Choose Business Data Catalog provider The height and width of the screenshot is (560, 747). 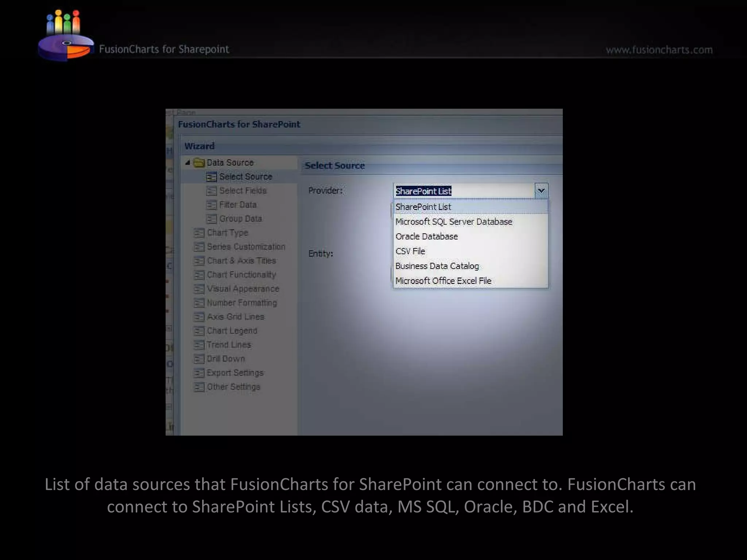[471, 266]
